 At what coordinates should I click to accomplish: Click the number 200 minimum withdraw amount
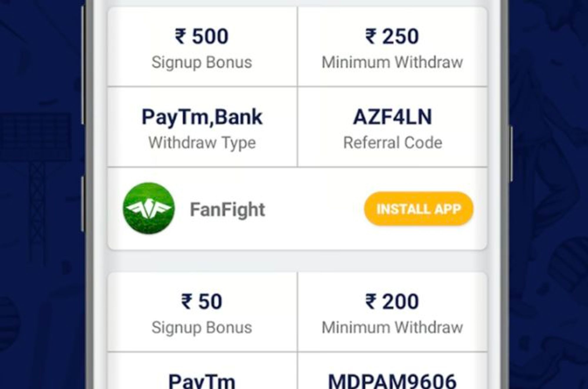[x=400, y=302]
